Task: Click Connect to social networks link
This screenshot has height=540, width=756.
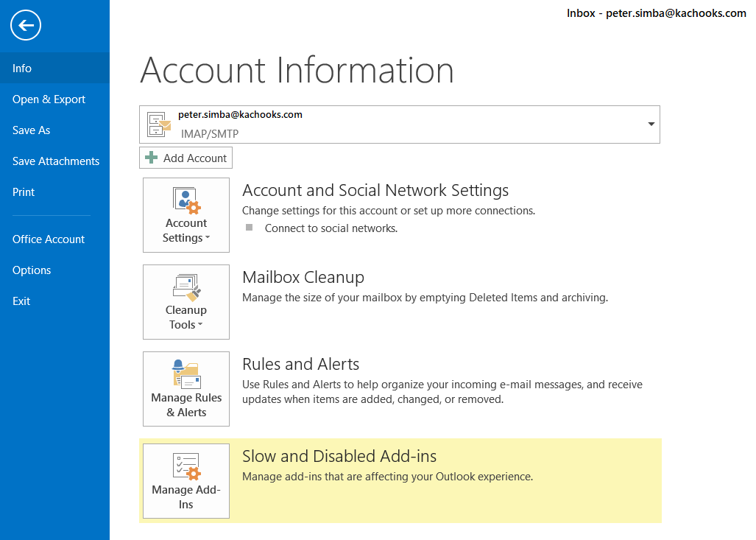Action: pos(331,228)
